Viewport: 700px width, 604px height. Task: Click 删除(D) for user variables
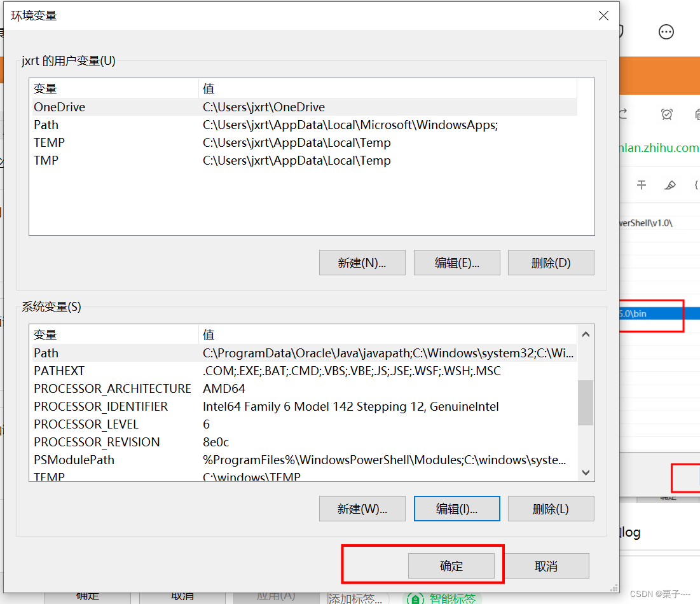551,263
